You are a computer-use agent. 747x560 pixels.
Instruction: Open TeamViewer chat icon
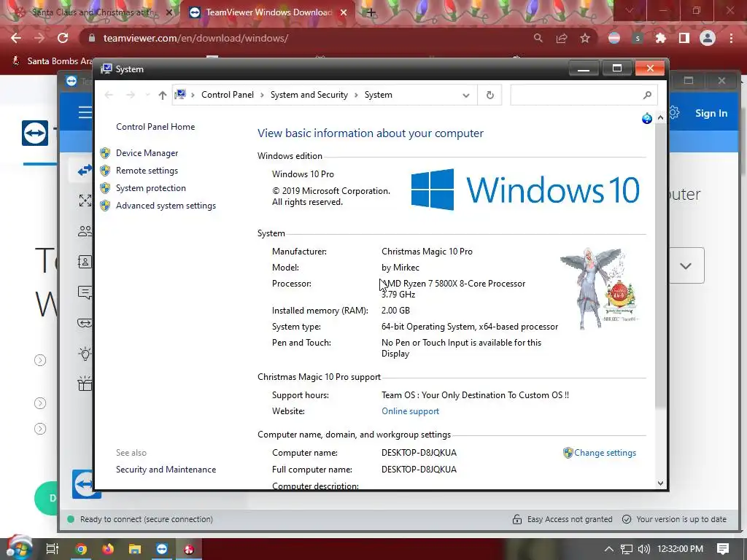tap(85, 292)
